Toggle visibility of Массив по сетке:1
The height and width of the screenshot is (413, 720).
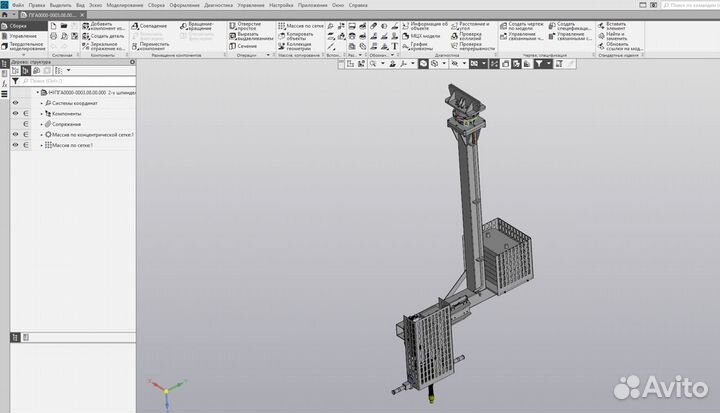pos(16,145)
